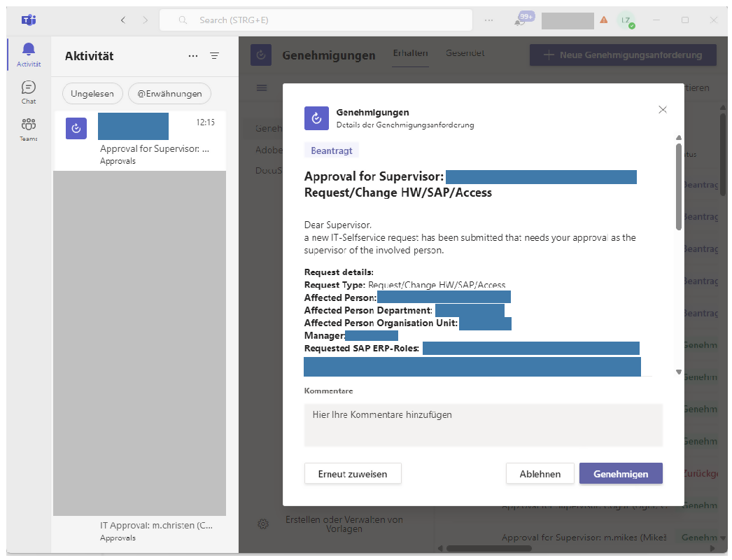The image size is (732, 560).
Task: Click the Genehmigen button
Action: 621,474
